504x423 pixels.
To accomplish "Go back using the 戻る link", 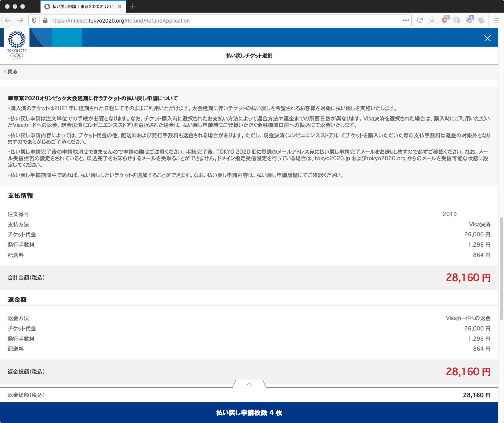I will 10,72.
